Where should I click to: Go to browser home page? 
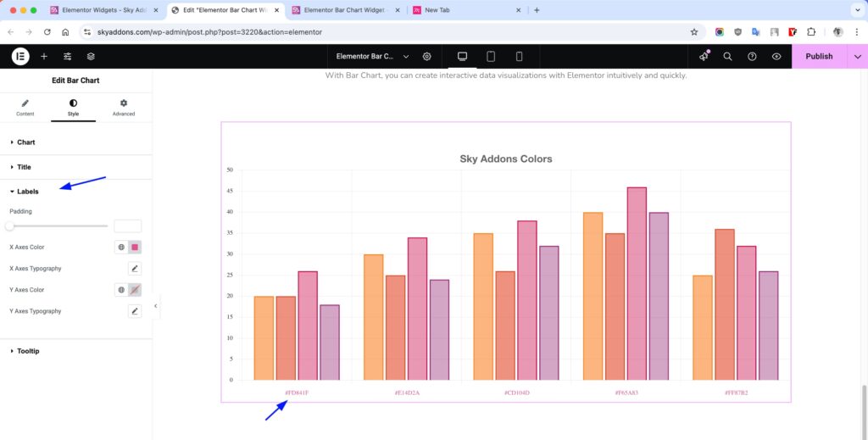click(65, 32)
